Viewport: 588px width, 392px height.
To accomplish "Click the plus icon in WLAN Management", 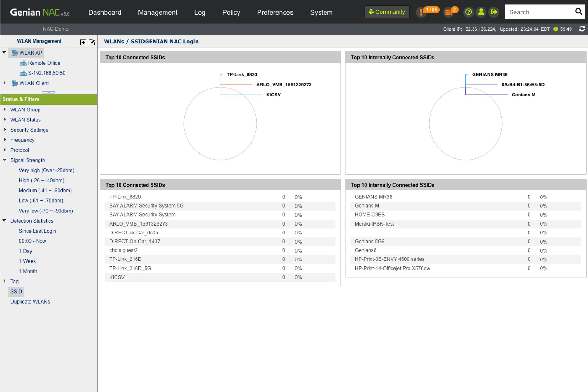I will pos(83,42).
